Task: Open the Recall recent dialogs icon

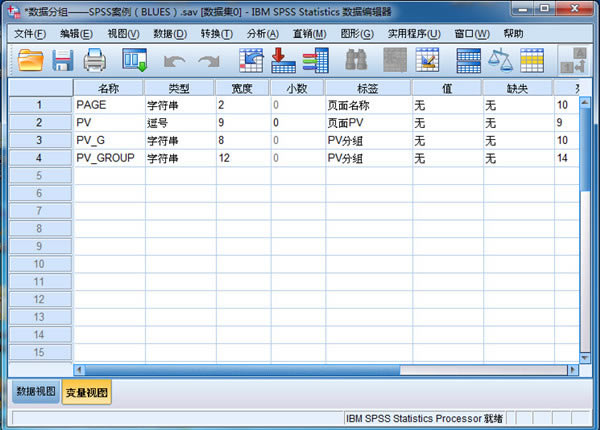Action: point(135,62)
